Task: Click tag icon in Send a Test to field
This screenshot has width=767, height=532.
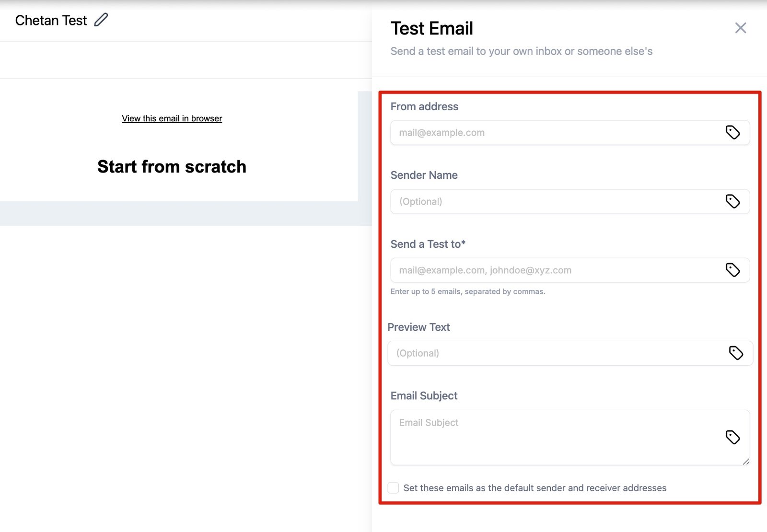Action: 732,270
